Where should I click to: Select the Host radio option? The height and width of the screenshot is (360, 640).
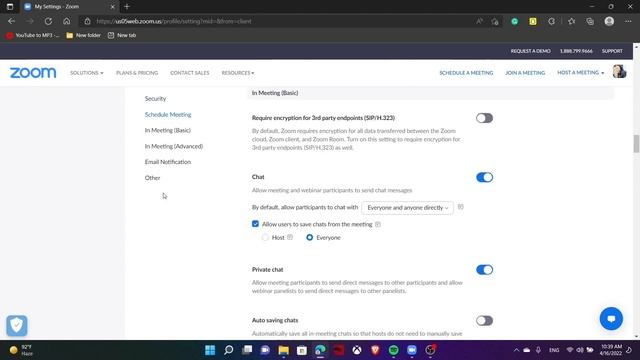265,237
